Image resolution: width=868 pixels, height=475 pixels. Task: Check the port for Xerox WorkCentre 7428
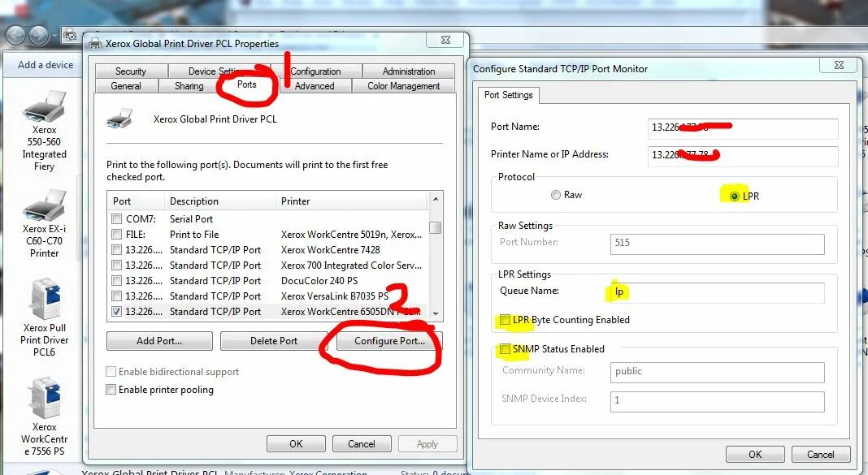[x=116, y=250]
